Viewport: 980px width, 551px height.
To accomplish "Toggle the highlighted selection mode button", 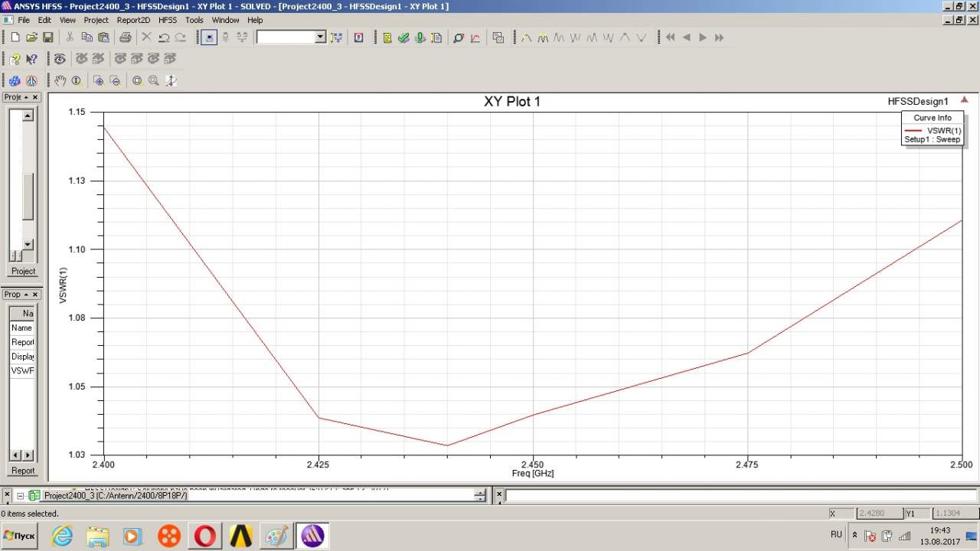I will 207,37.
